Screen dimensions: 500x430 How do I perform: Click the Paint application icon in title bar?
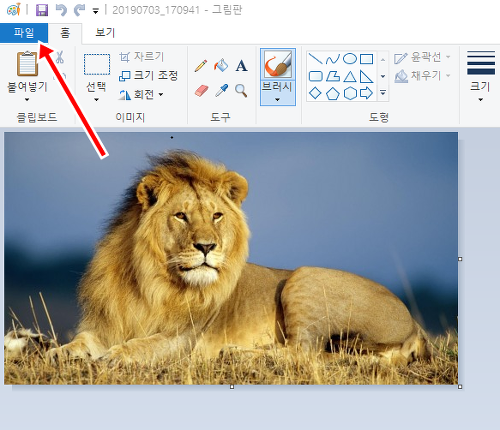(14, 10)
